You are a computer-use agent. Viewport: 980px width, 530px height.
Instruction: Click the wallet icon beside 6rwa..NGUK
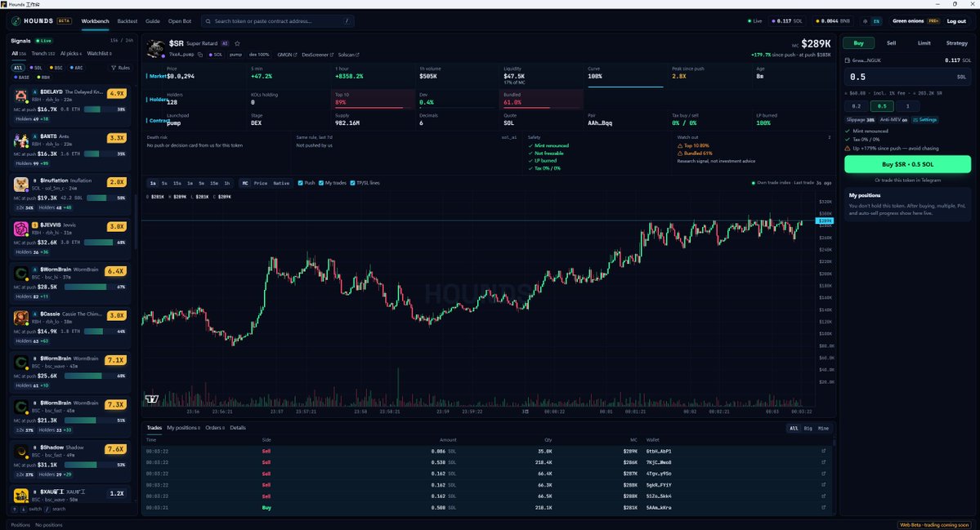pos(848,60)
